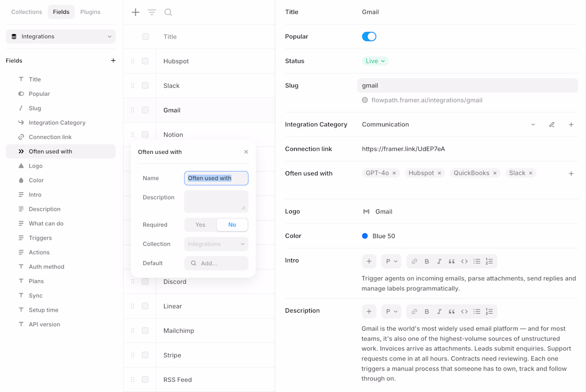The height and width of the screenshot is (392, 586).
Task: Add a new collection item with plus icon
Action: (x=135, y=12)
